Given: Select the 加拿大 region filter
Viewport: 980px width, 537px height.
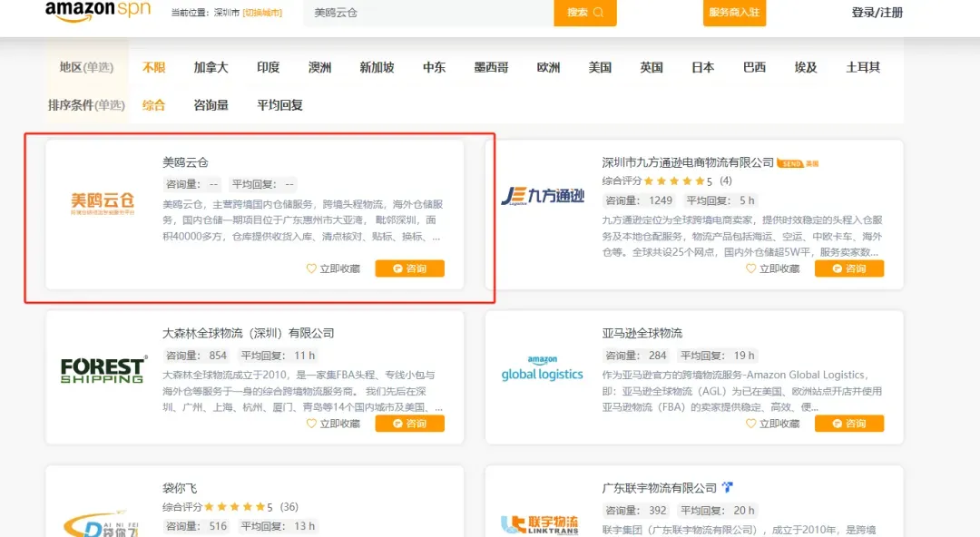Looking at the screenshot, I should 211,67.
